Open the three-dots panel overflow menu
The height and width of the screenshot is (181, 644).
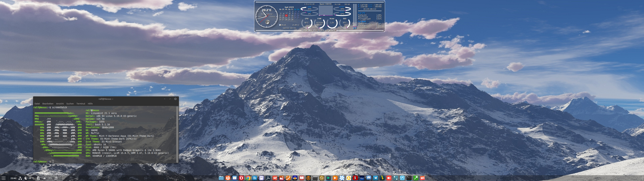pyautogui.click(x=50, y=178)
